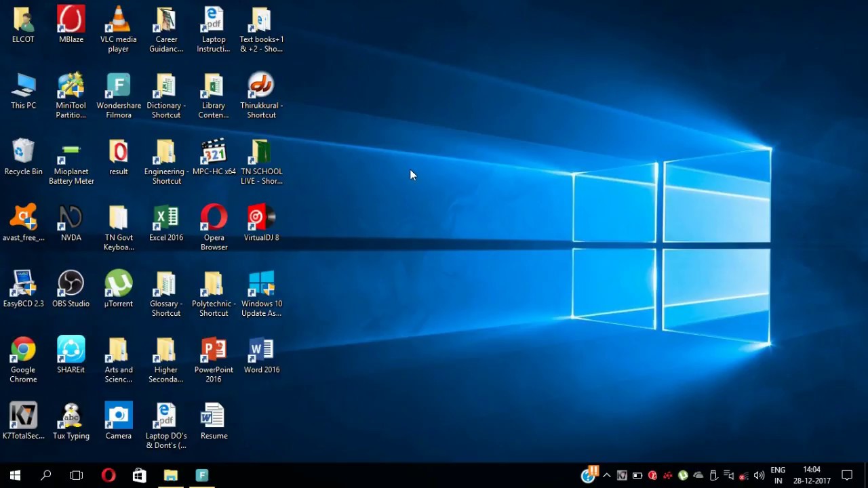Click µTorrent icon in system tray

(683, 475)
